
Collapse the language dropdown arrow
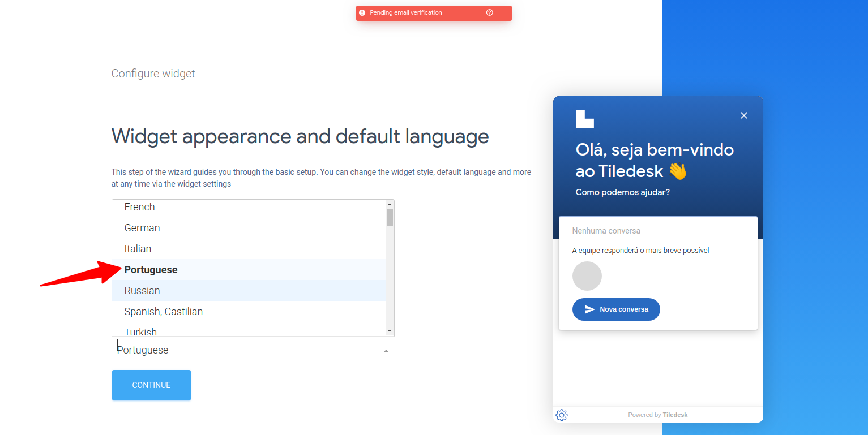(x=386, y=351)
